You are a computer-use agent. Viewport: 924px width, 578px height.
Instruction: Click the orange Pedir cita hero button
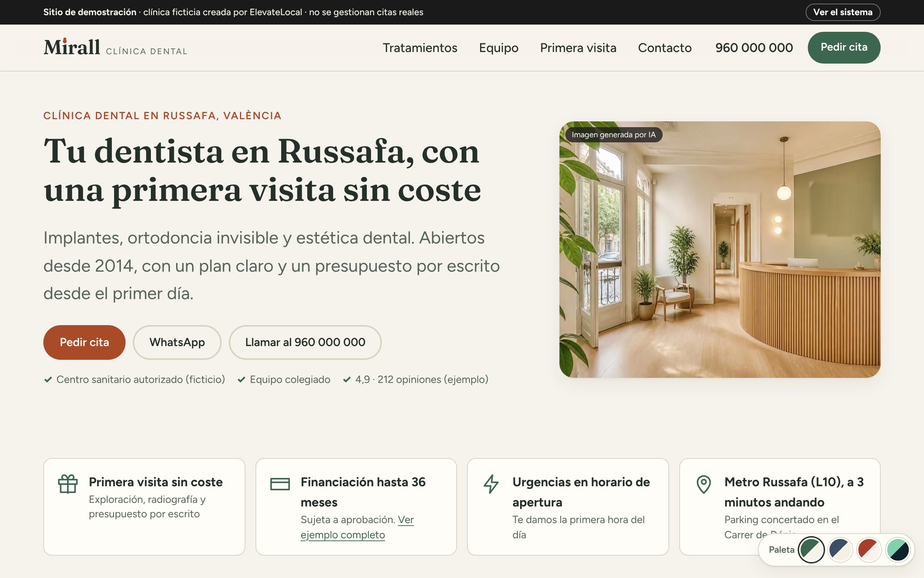84,342
